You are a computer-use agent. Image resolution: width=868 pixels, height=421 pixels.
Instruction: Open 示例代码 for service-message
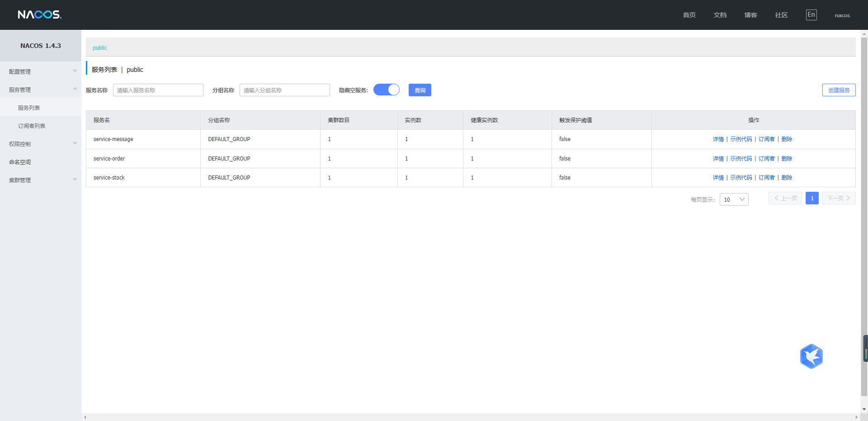tap(741, 139)
